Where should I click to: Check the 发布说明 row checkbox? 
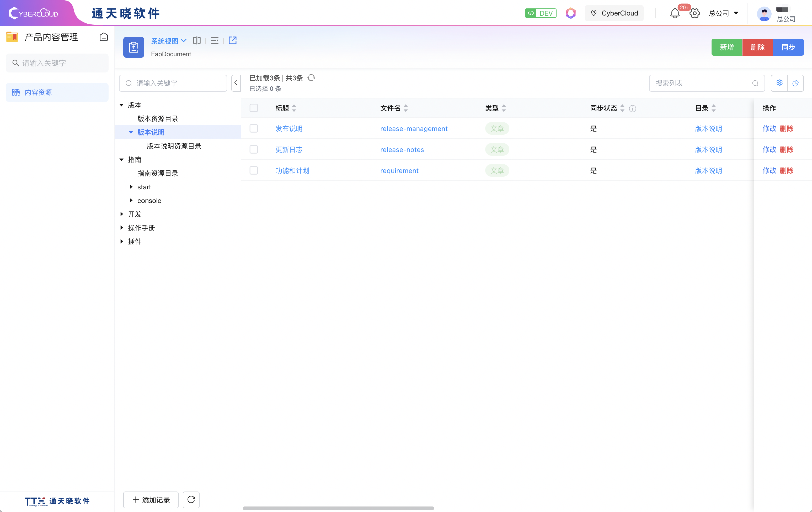click(x=254, y=129)
